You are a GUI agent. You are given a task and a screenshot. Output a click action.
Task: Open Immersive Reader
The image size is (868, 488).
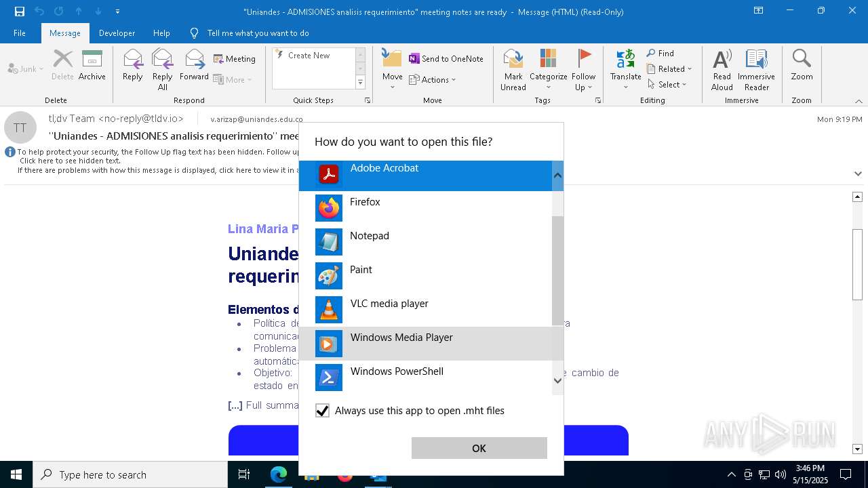click(756, 70)
